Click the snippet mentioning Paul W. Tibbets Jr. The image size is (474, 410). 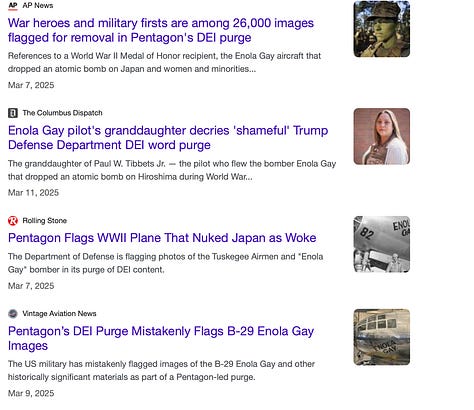(172, 170)
